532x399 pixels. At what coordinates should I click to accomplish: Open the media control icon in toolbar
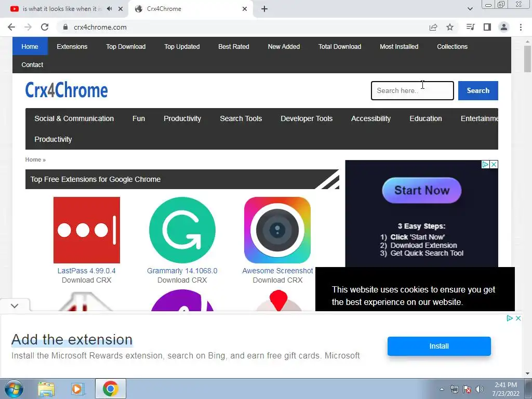(x=470, y=27)
